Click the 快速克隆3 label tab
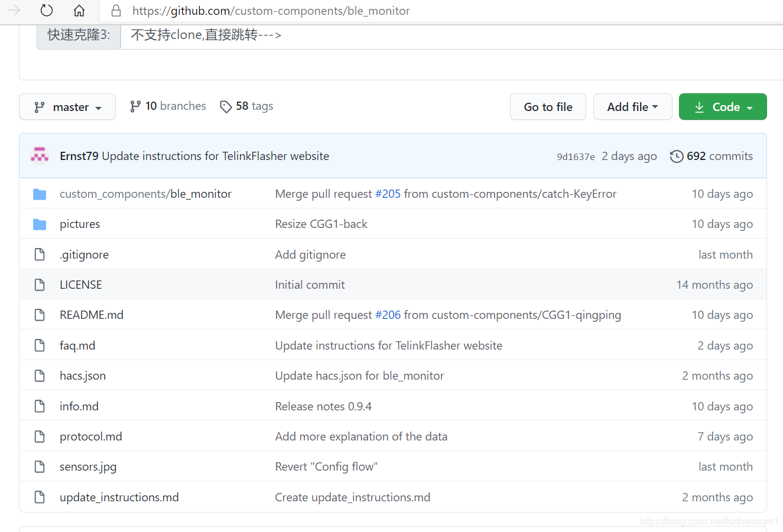This screenshot has width=783, height=532. click(x=79, y=35)
